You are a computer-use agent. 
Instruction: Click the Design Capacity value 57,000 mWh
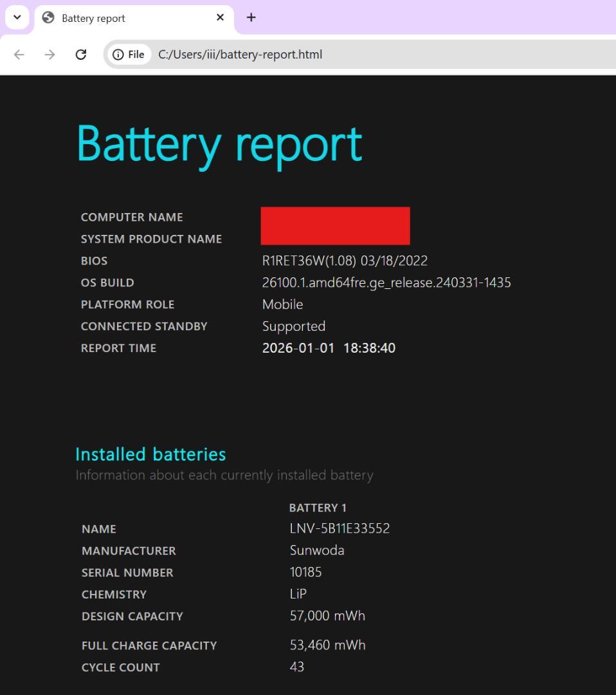(327, 615)
